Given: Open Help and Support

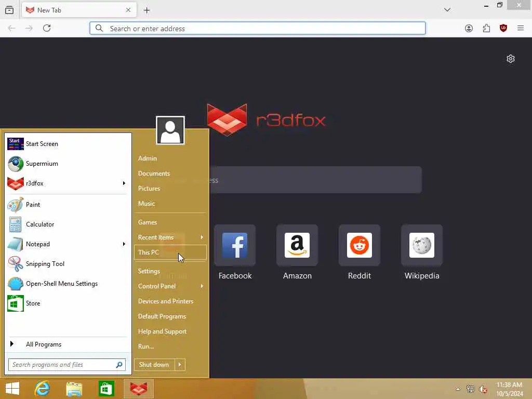Looking at the screenshot, I should 170,331.
